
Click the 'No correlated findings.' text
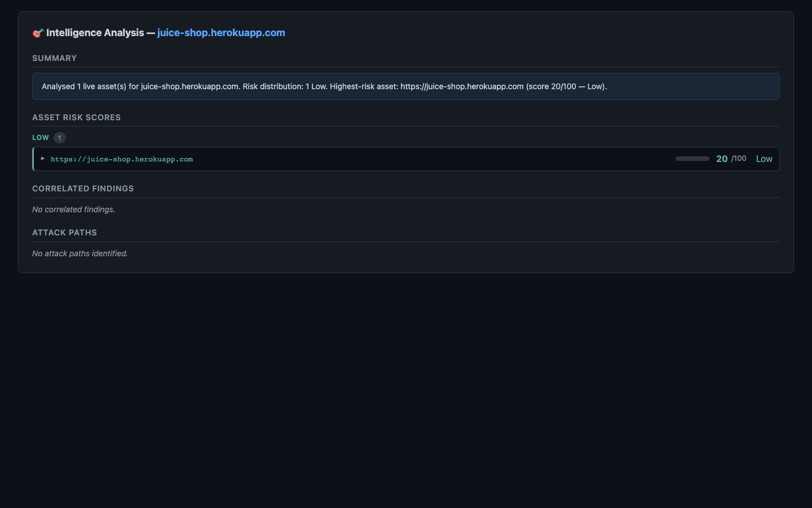74,209
